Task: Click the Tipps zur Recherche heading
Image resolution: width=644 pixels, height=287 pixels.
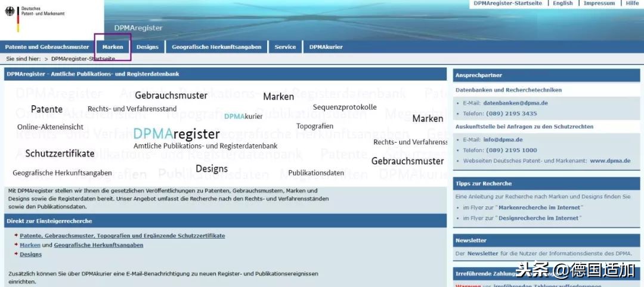Action: pyautogui.click(x=484, y=183)
